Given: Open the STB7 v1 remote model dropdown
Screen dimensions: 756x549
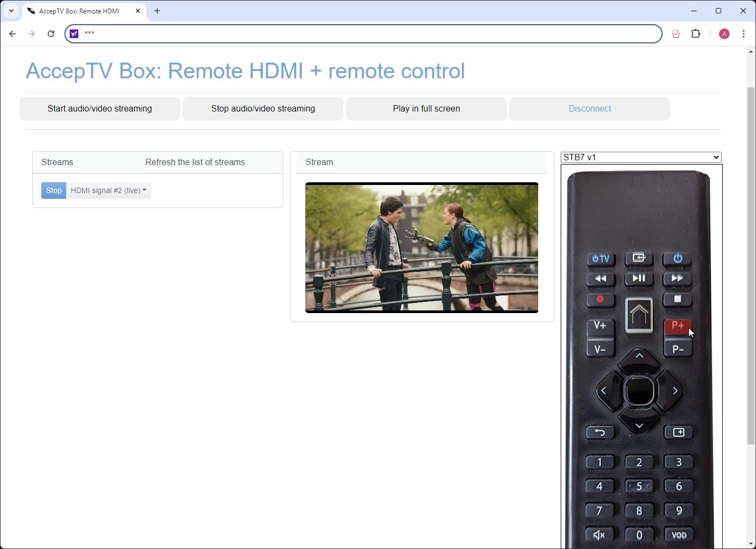Looking at the screenshot, I should coord(641,157).
